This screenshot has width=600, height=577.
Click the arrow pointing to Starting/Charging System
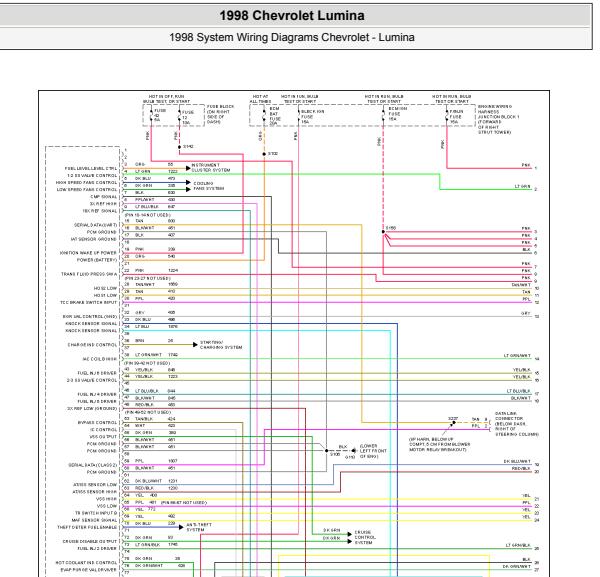pos(195,345)
